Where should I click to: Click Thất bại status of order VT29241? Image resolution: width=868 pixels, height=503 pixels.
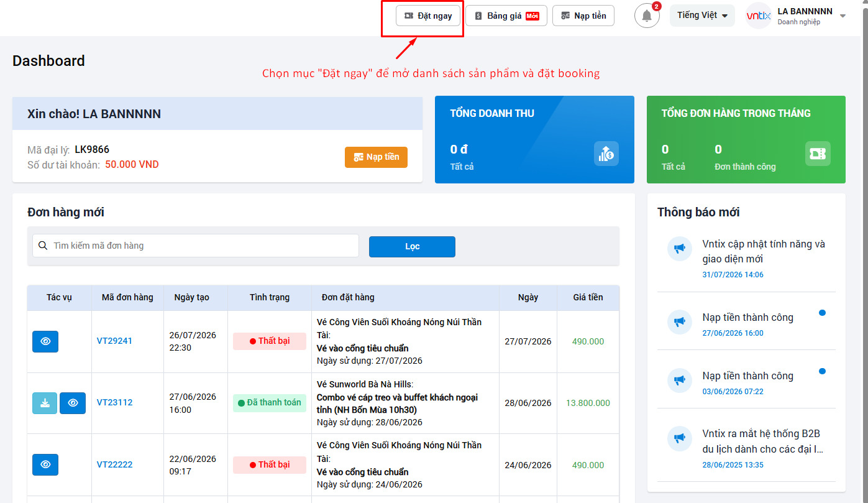(x=270, y=341)
